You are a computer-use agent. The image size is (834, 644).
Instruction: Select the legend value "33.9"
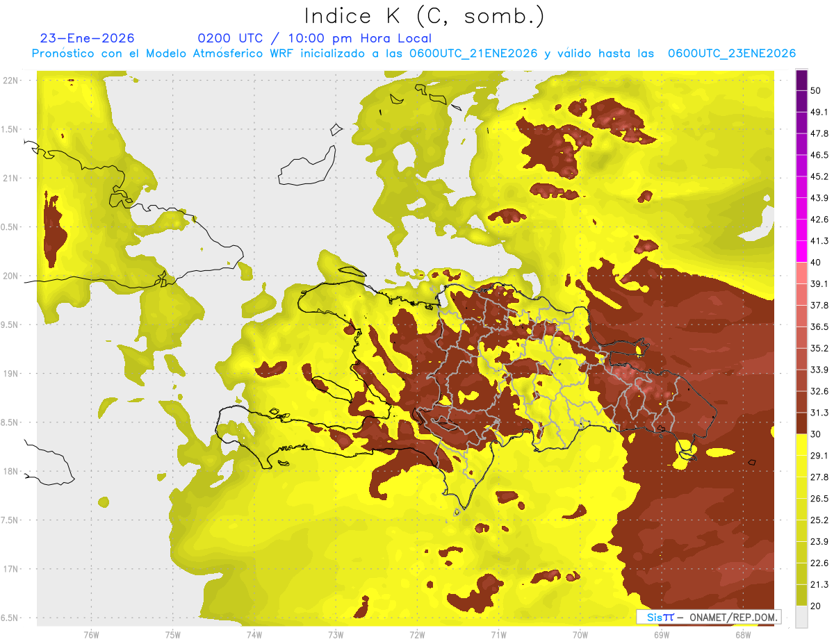pos(819,370)
